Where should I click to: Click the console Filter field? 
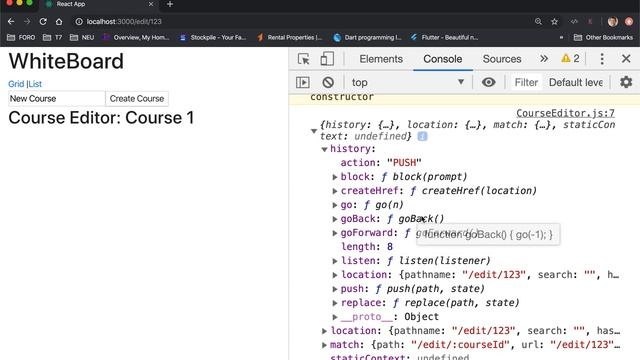click(526, 82)
